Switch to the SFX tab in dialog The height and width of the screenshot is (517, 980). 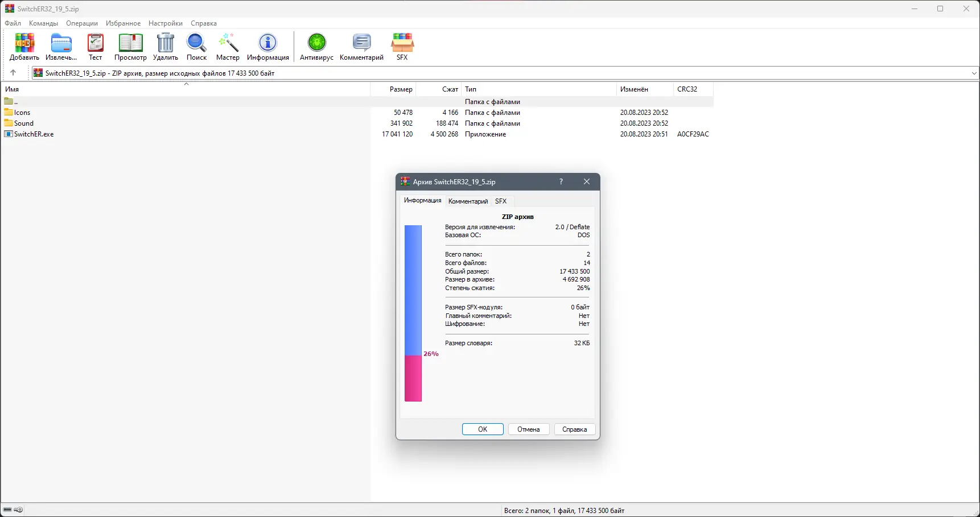click(501, 201)
